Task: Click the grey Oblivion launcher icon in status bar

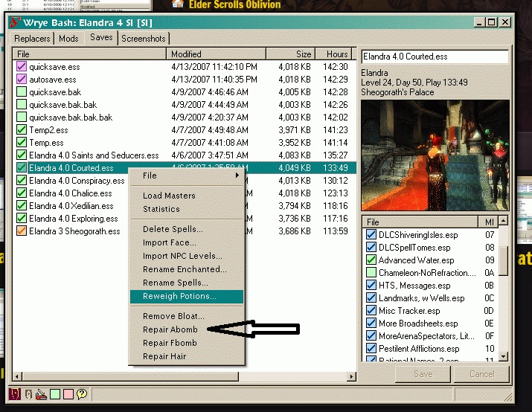Action: 28,393
